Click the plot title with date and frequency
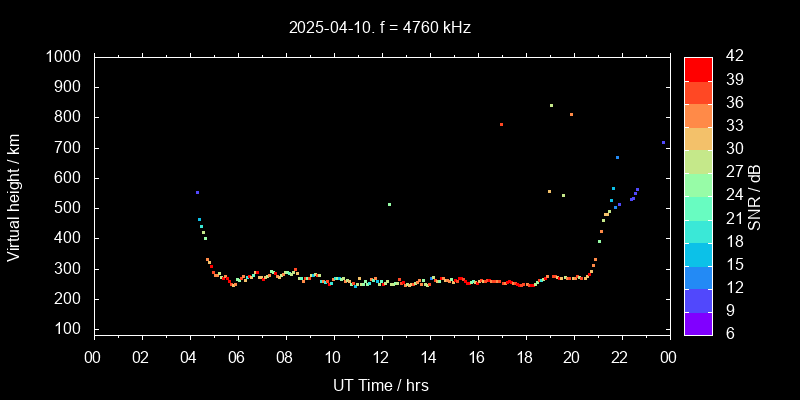 click(x=380, y=28)
